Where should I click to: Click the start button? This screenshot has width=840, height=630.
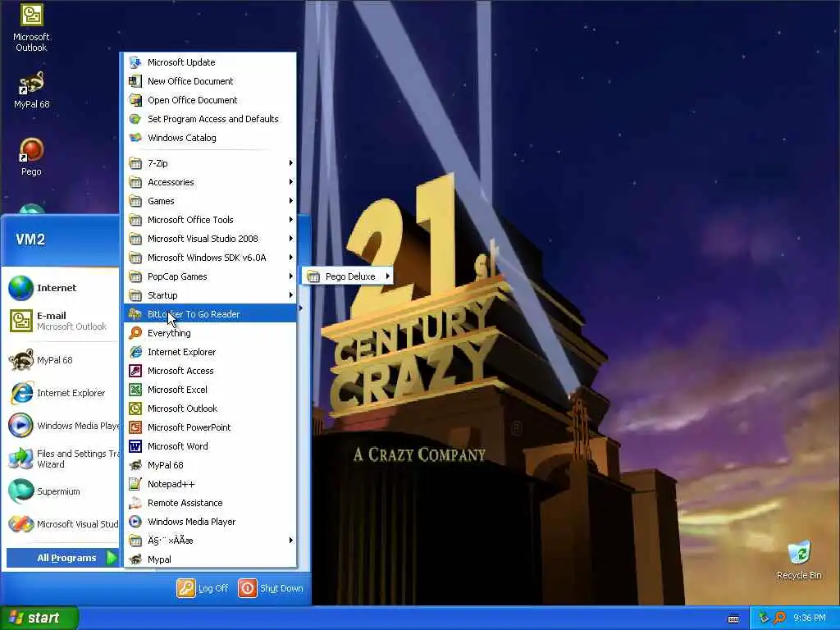(x=39, y=618)
